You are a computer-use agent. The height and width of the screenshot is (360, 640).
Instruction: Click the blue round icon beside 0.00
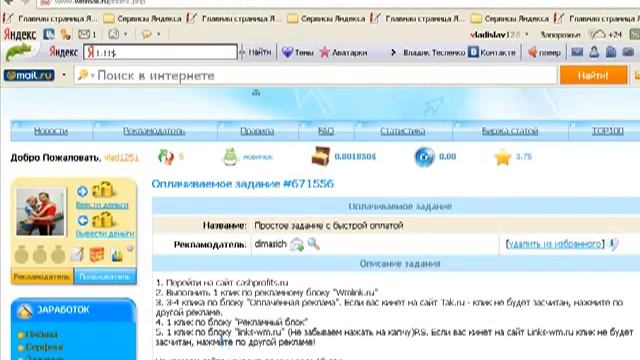(x=424, y=157)
